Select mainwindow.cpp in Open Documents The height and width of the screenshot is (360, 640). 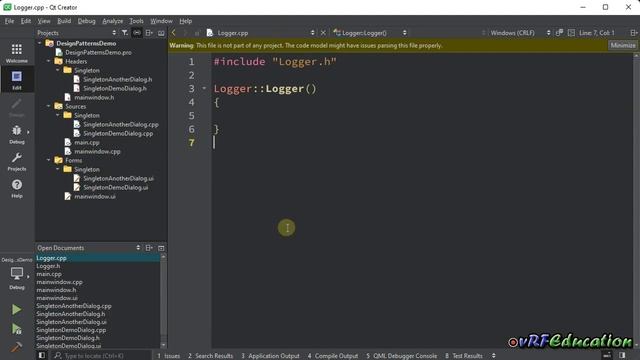(59, 282)
